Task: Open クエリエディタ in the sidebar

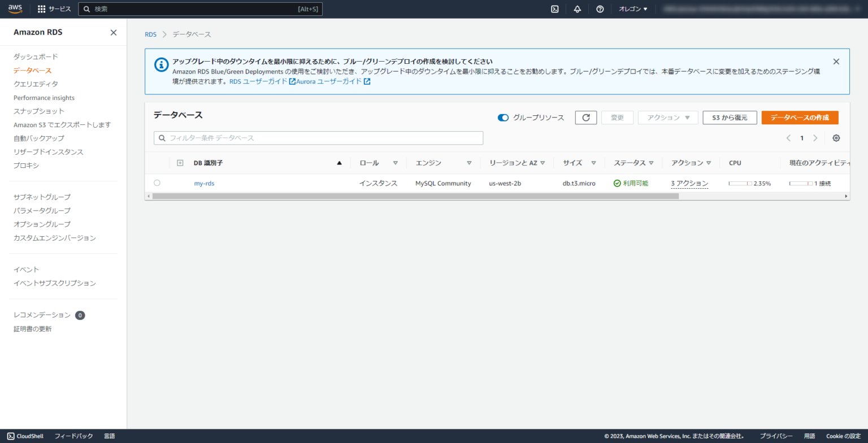Action: (37, 84)
